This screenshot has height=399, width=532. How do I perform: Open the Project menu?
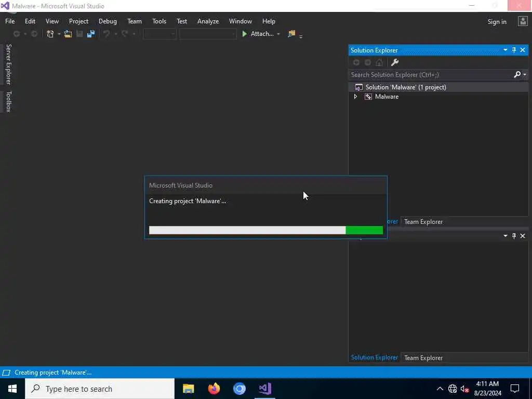[x=78, y=21]
